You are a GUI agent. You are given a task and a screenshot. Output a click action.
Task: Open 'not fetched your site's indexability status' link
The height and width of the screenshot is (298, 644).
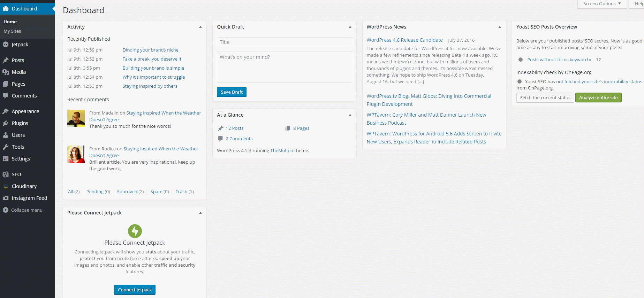pos(599,81)
